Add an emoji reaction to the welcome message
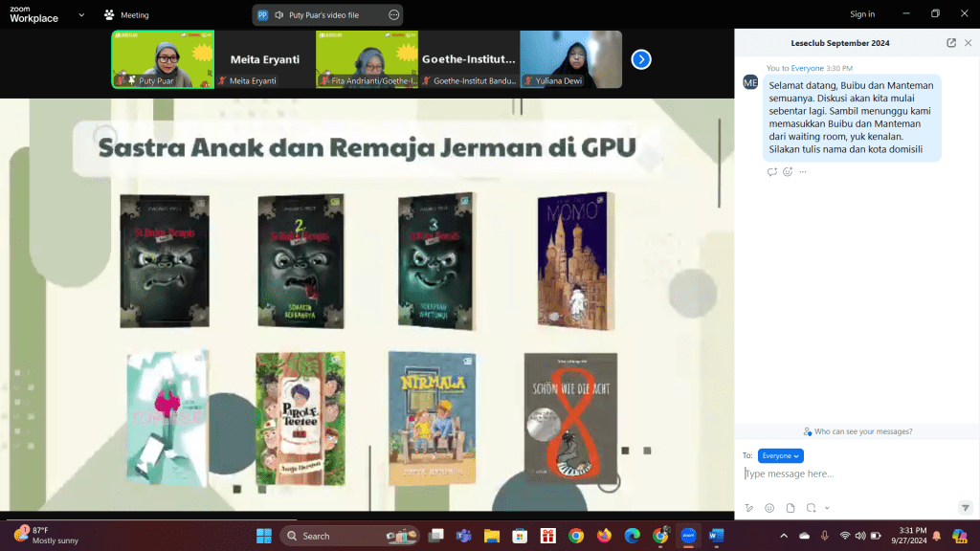 tap(788, 172)
